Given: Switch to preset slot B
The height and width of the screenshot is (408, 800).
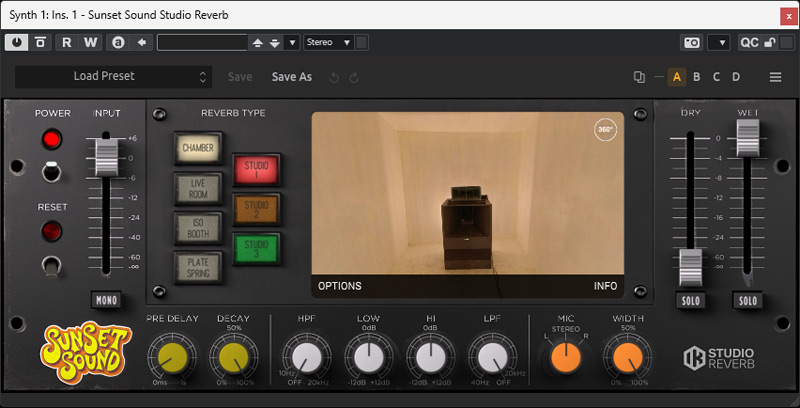Looking at the screenshot, I should [x=697, y=77].
